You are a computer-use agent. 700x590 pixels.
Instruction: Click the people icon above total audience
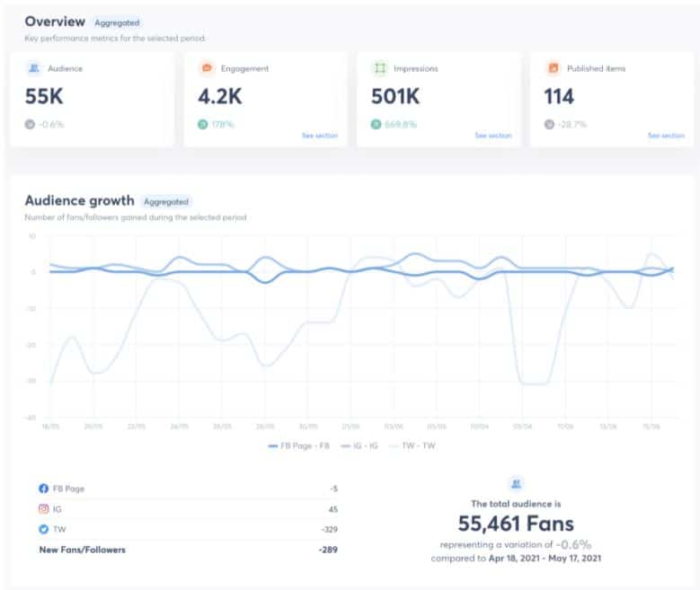pyautogui.click(x=516, y=484)
